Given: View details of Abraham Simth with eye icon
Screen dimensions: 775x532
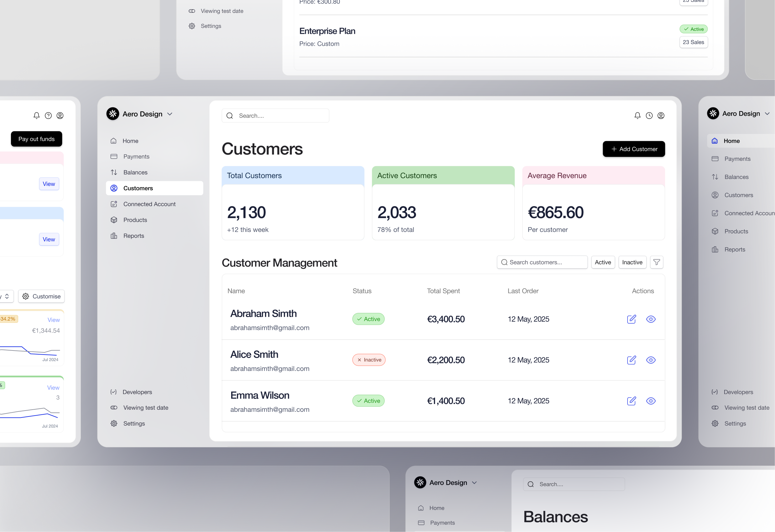Looking at the screenshot, I should [x=651, y=319].
